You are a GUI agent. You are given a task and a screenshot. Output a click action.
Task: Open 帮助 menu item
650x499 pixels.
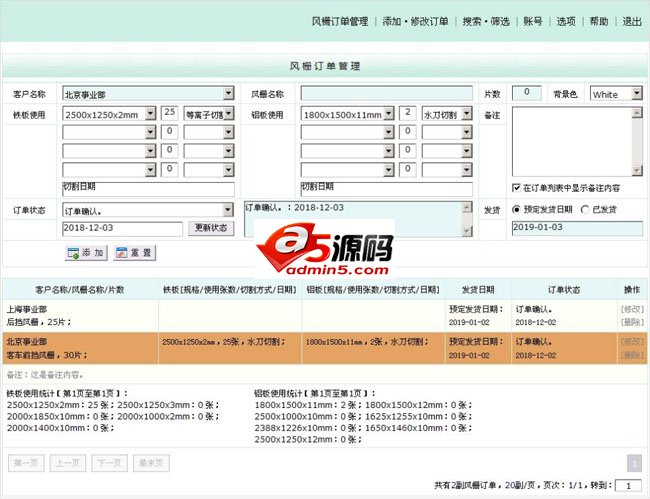599,21
